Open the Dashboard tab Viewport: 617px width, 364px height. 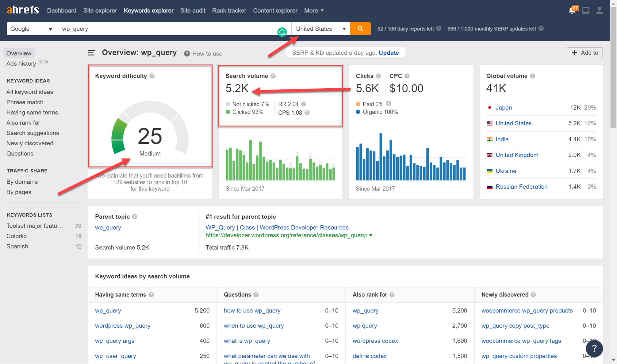point(62,10)
